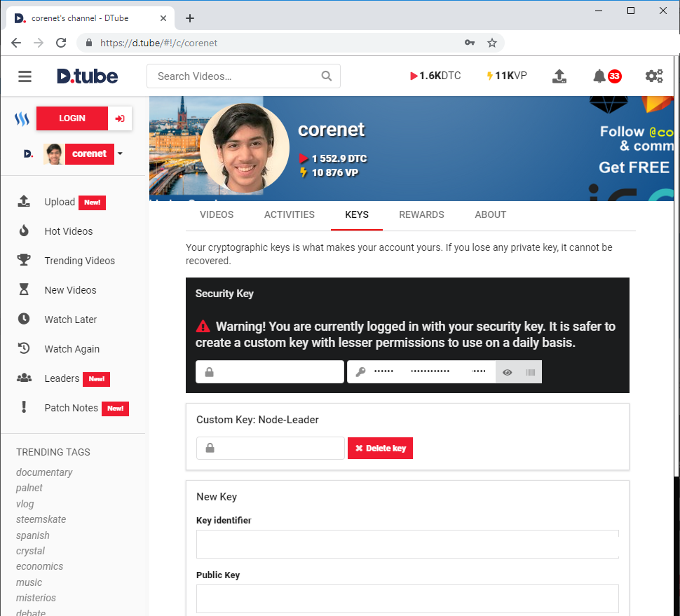The image size is (680, 616).
Task: Open Patch Notes
Action: [71, 408]
